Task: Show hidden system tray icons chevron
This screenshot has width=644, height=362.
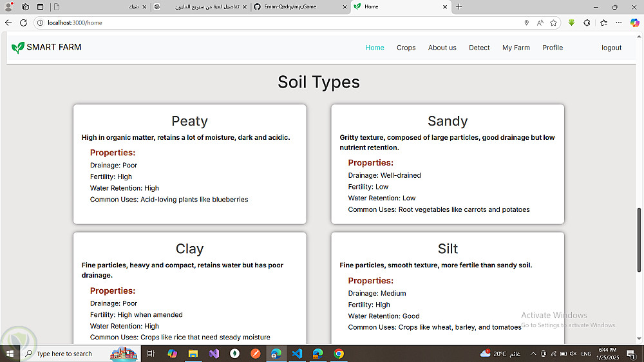Action: [x=533, y=354]
